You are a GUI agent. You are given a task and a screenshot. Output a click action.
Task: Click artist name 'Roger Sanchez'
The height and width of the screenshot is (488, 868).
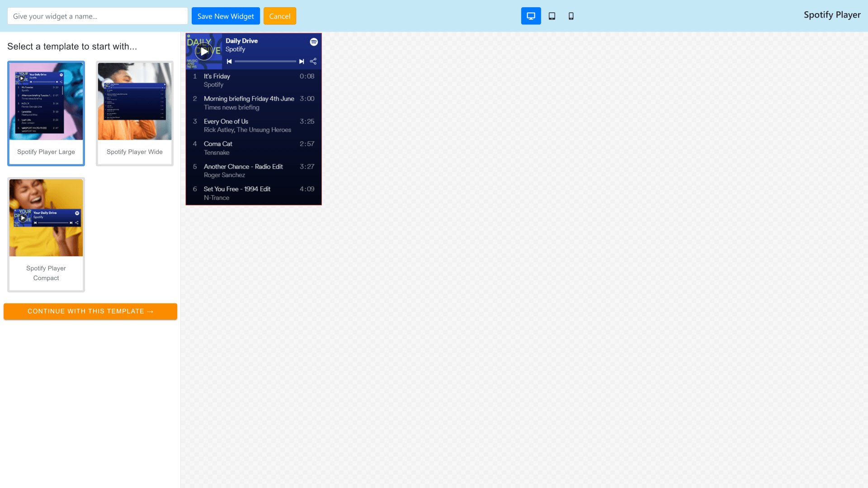tap(224, 175)
